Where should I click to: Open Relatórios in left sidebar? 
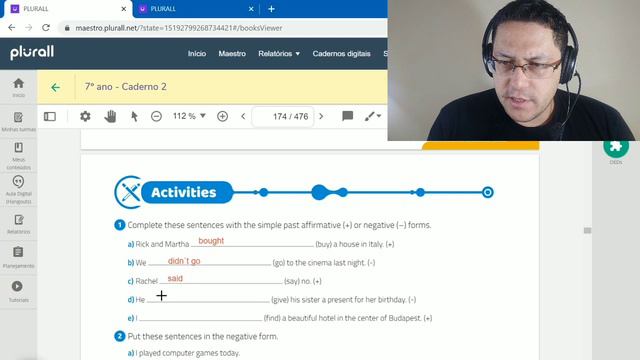(x=18, y=224)
